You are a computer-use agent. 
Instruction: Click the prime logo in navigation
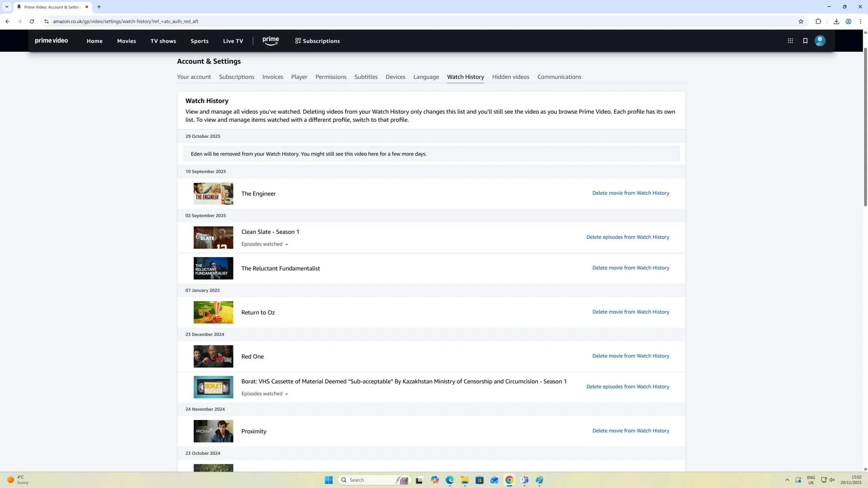point(271,41)
